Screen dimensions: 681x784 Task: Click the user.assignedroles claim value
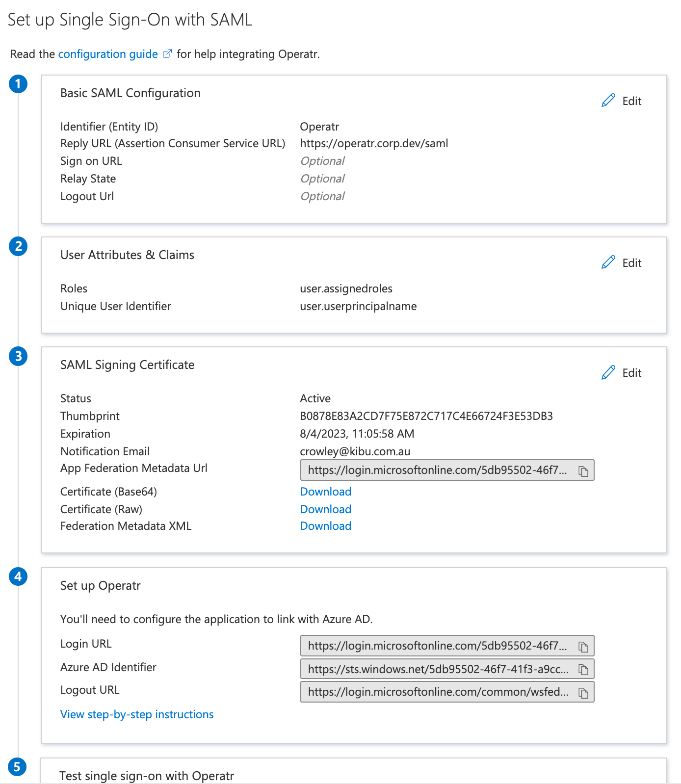[346, 288]
